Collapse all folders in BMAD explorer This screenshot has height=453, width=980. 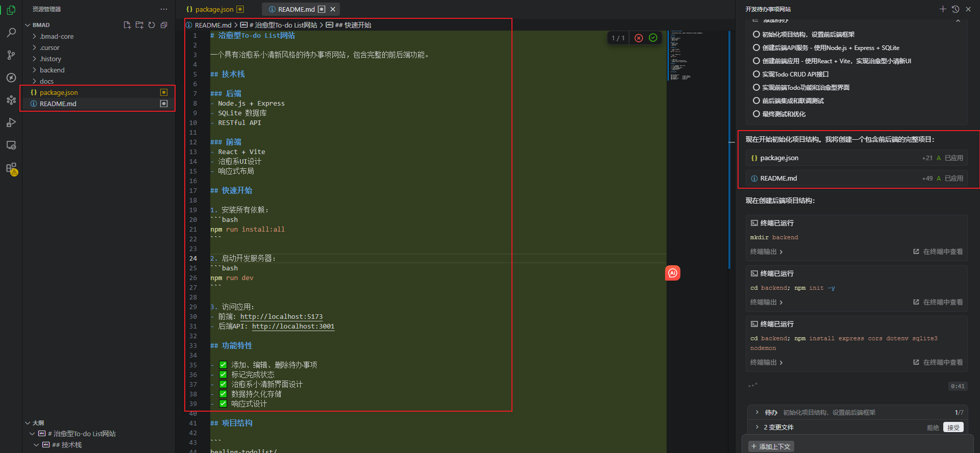pos(164,25)
